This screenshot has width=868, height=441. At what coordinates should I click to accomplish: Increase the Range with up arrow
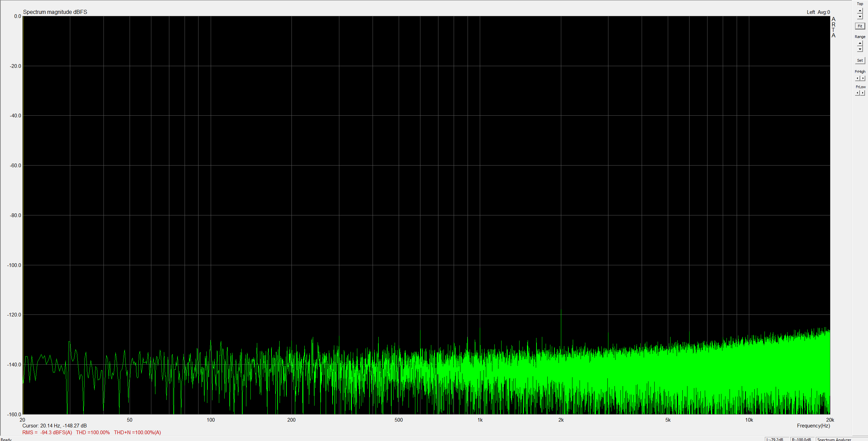click(860, 43)
